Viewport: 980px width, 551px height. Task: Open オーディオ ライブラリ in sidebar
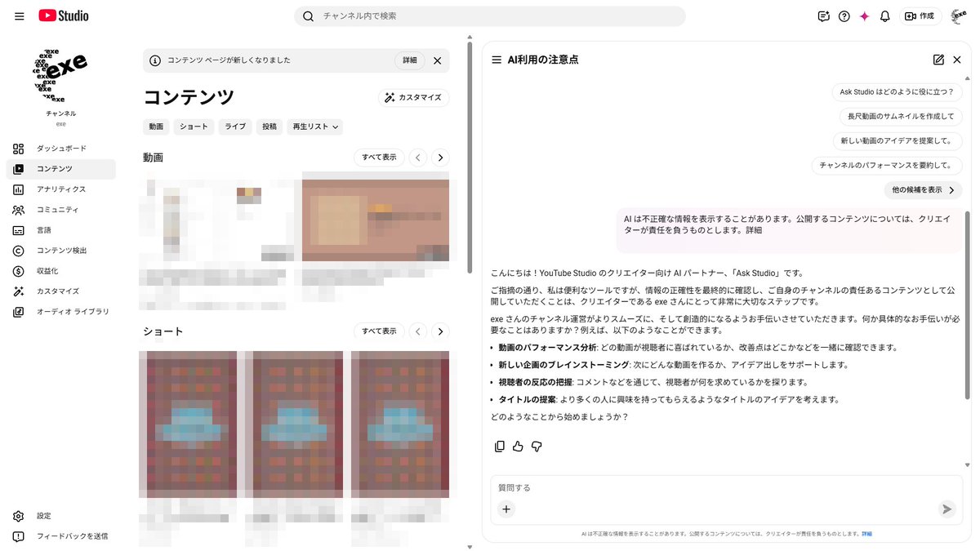coord(61,312)
